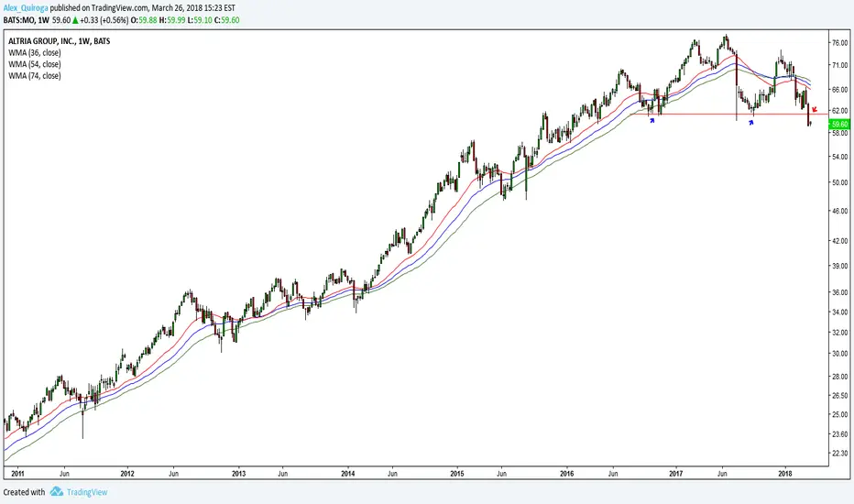Open the TradingView link at bottom

(x=87, y=492)
